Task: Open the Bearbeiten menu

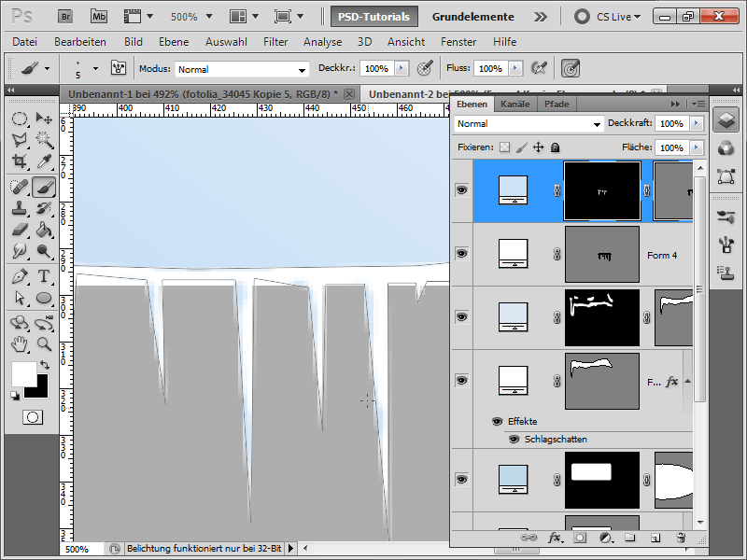Action: 80,42
